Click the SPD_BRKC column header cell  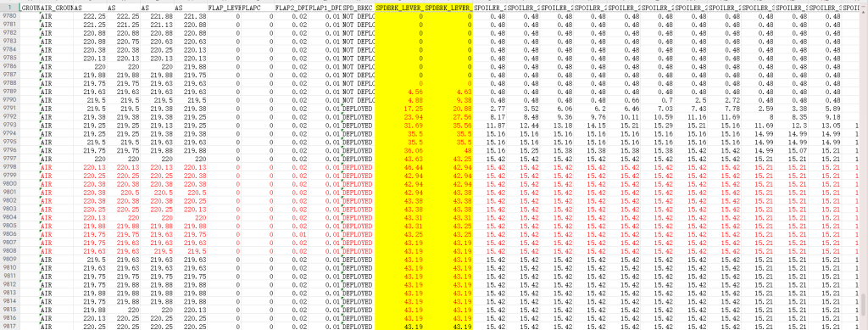[x=358, y=8]
